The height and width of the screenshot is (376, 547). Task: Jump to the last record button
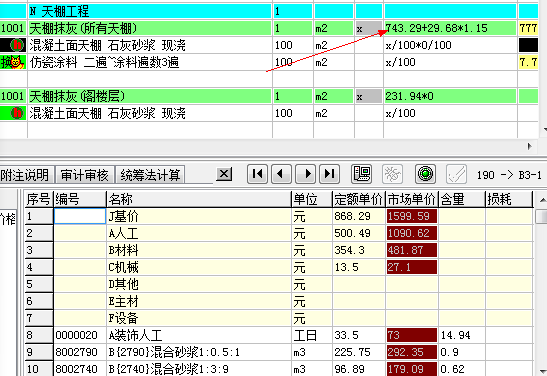(x=330, y=174)
